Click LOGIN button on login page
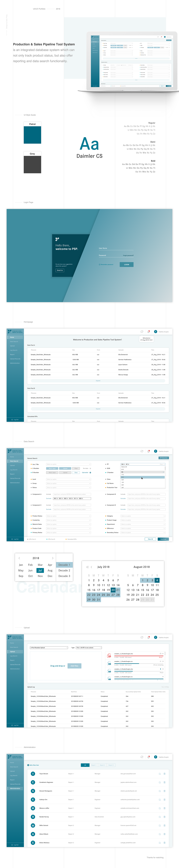The image size is (179, 868). [126, 264]
